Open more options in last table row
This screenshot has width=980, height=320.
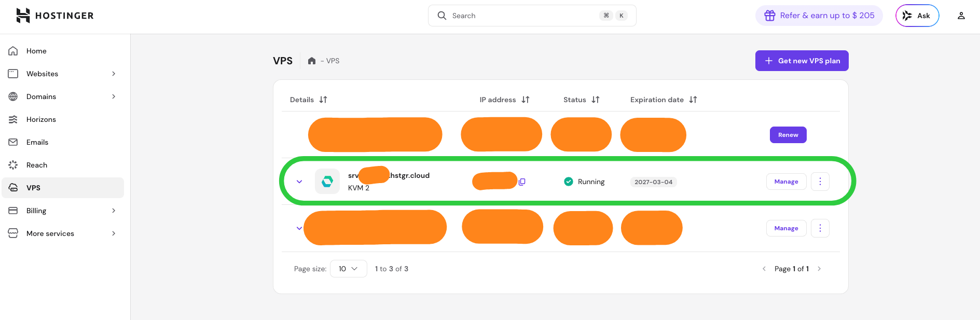click(820, 228)
